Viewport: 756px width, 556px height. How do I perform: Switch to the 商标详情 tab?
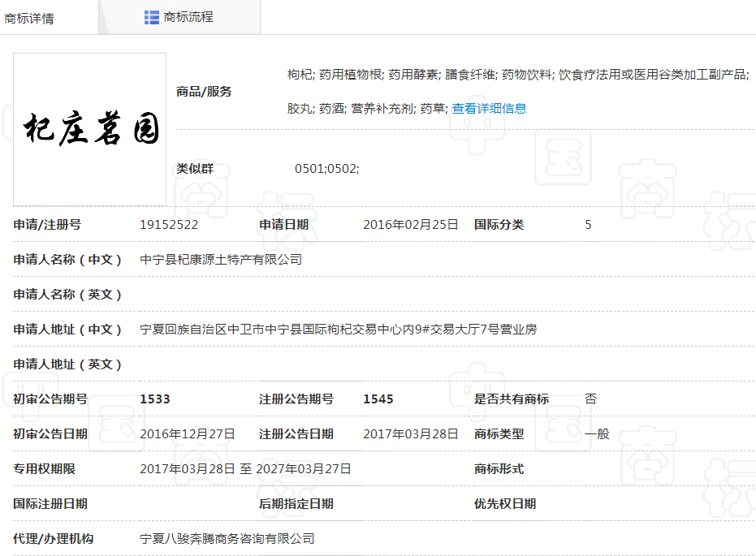coord(30,18)
